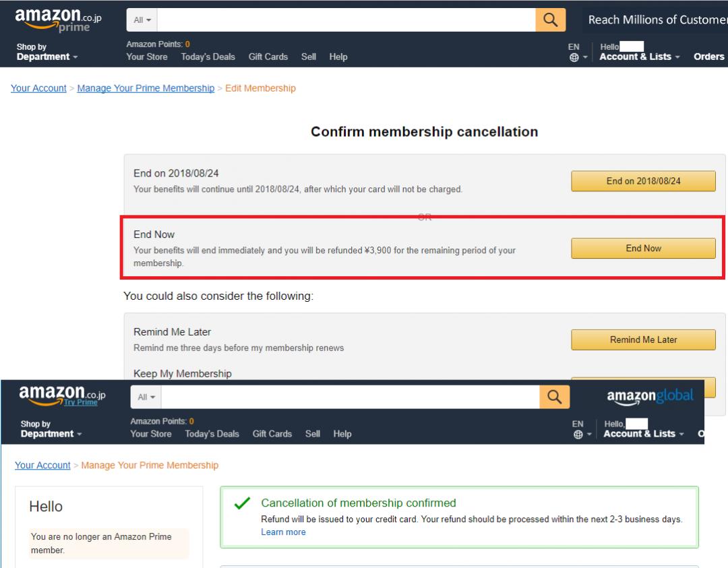Click inside the top search input field
The width and height of the screenshot is (728, 568).
(x=346, y=20)
